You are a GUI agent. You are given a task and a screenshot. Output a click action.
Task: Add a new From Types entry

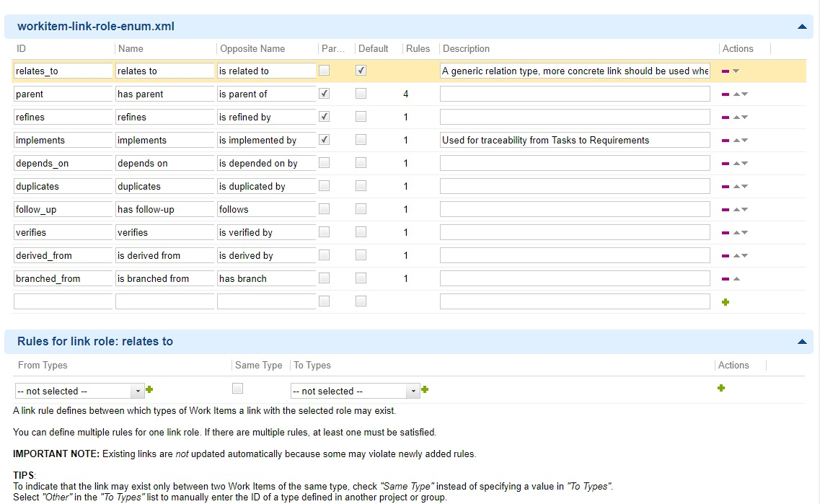click(149, 388)
